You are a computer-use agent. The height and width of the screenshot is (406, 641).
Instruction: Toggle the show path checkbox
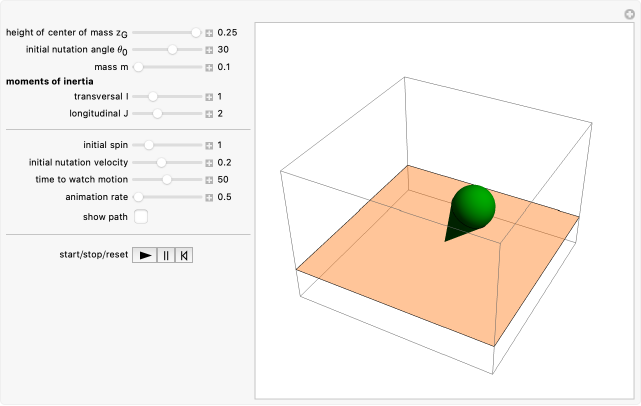141,216
